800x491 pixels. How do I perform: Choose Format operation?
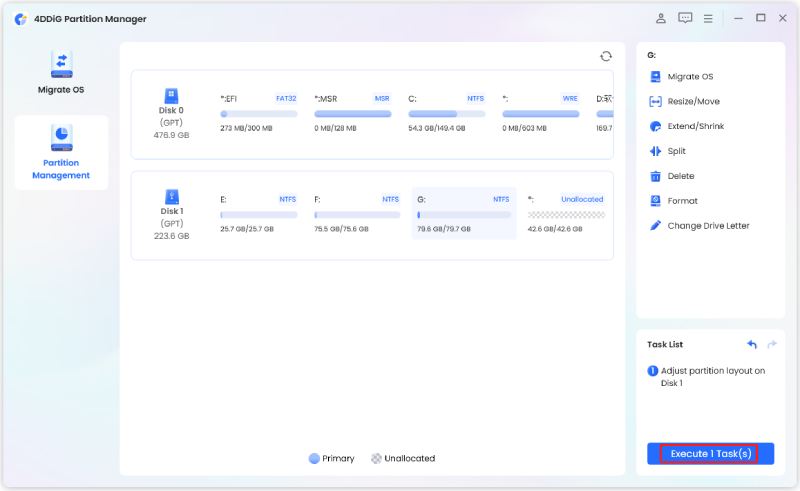(682, 201)
